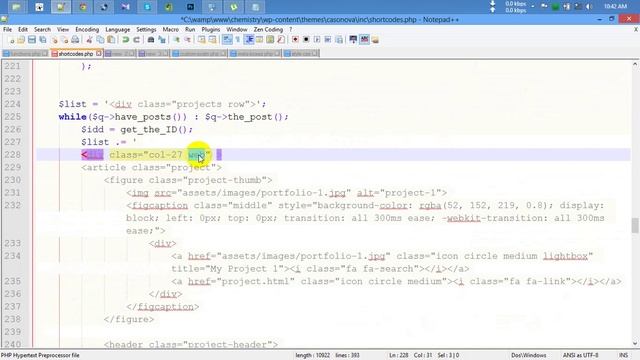Click the toolbar plugin icon left of ABC
The width and height of the screenshot is (640, 360).
click(353, 40)
